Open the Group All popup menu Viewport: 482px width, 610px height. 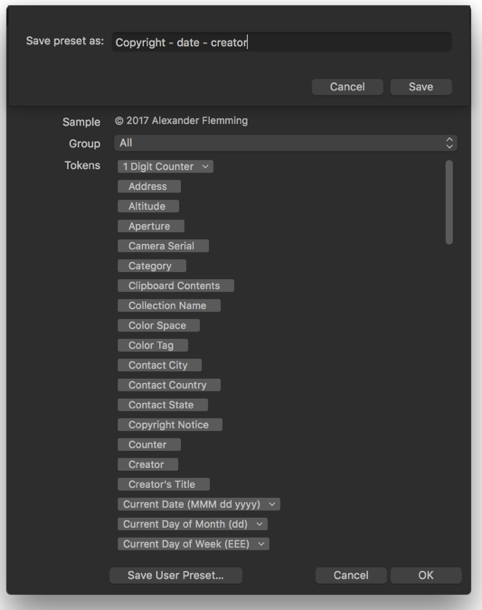pos(286,143)
